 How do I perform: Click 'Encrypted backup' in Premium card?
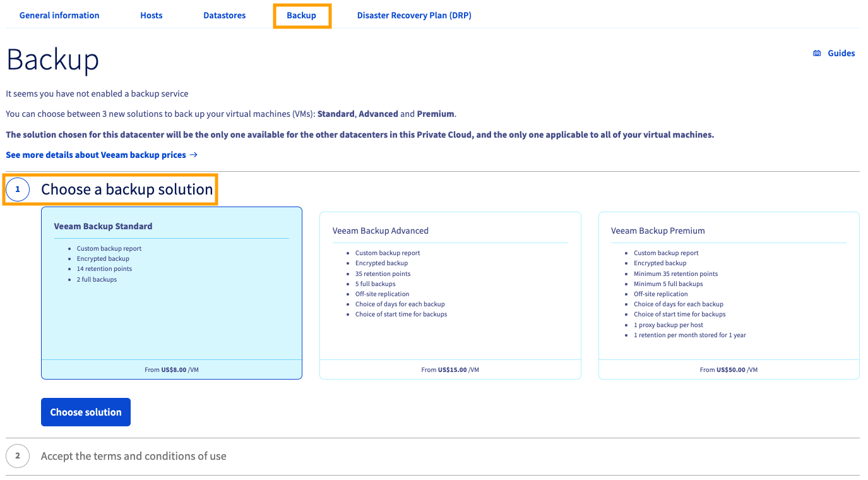(x=660, y=263)
